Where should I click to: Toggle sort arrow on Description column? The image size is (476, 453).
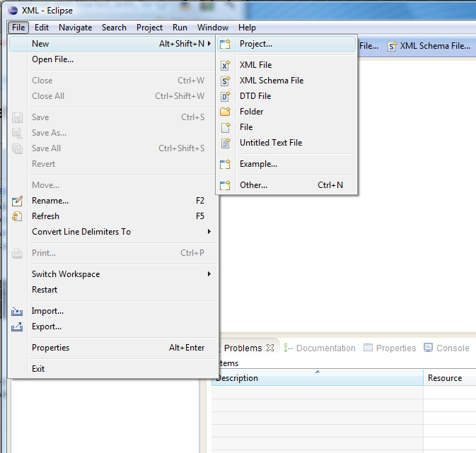tap(318, 372)
